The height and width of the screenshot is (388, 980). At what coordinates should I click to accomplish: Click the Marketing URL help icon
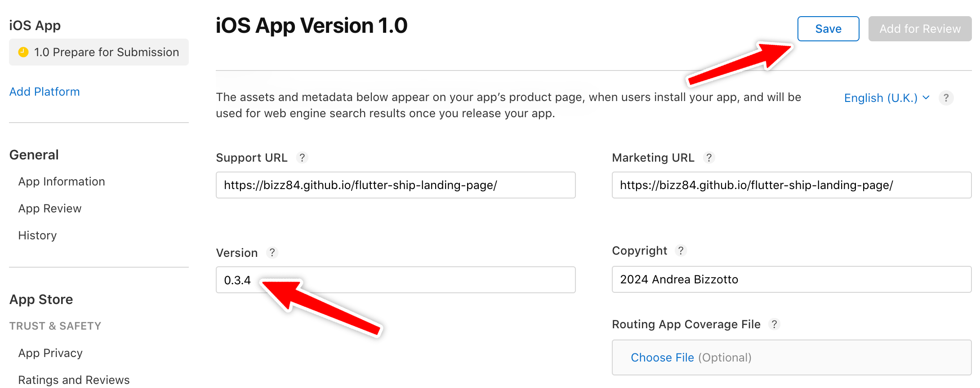[x=709, y=158]
